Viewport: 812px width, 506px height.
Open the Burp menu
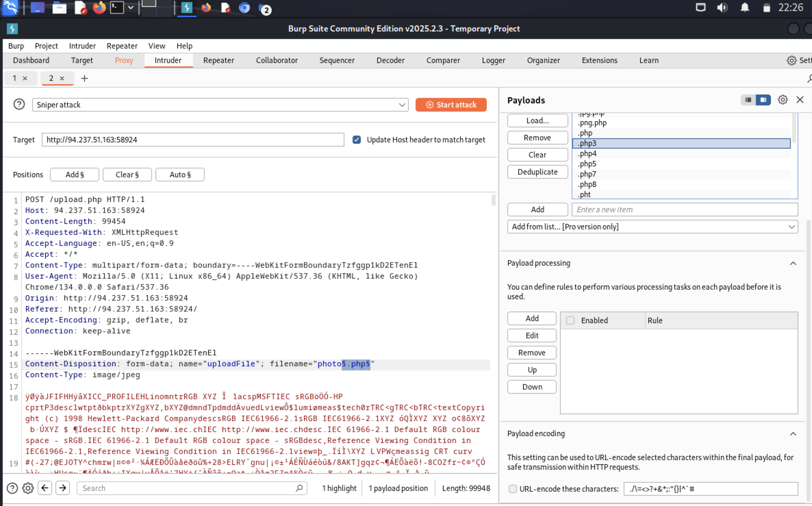click(16, 46)
